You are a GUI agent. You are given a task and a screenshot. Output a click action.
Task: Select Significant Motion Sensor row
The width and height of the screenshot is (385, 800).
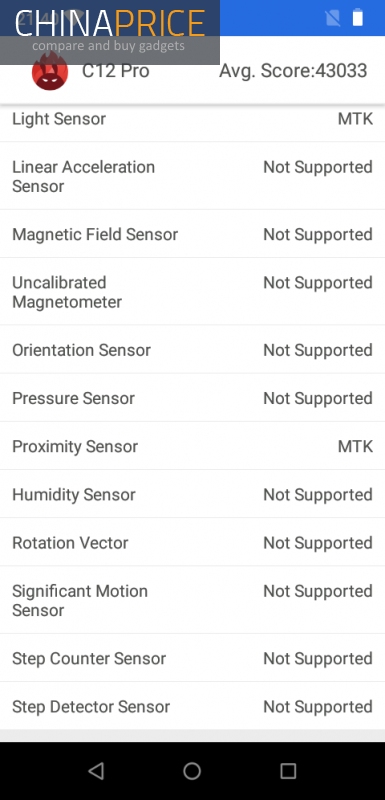(x=192, y=600)
